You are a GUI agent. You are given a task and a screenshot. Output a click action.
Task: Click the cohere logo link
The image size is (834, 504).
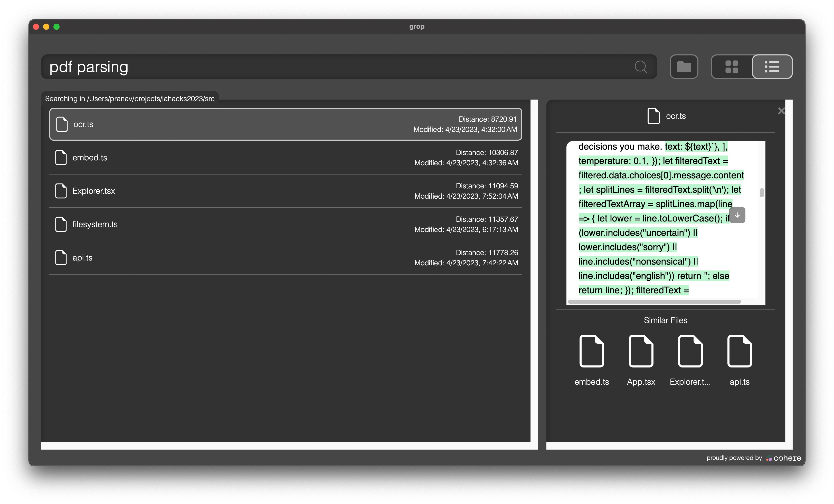(x=784, y=458)
